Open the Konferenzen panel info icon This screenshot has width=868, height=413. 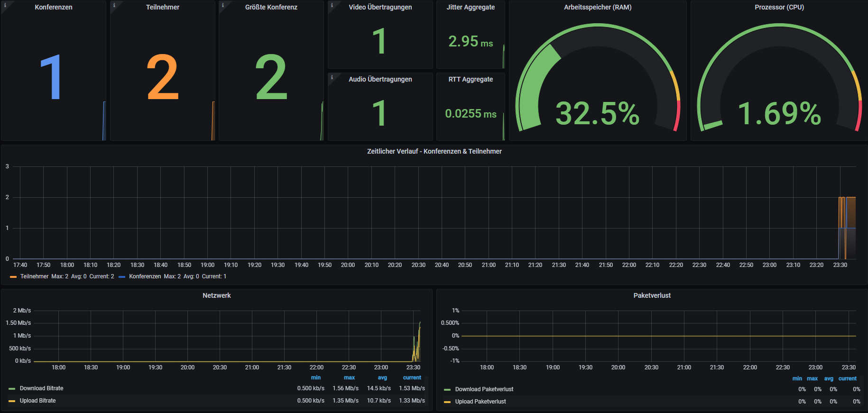(x=5, y=5)
